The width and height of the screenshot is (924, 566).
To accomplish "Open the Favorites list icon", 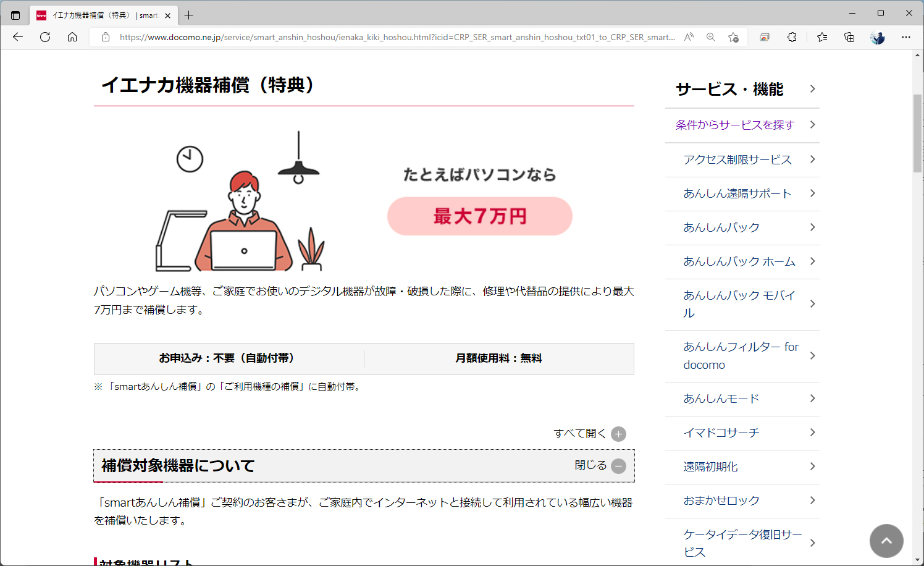I will [822, 37].
